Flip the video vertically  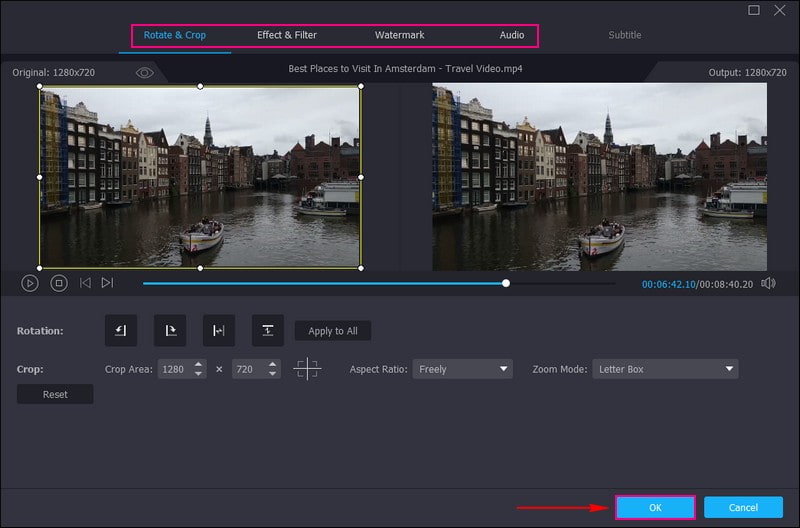coord(267,331)
